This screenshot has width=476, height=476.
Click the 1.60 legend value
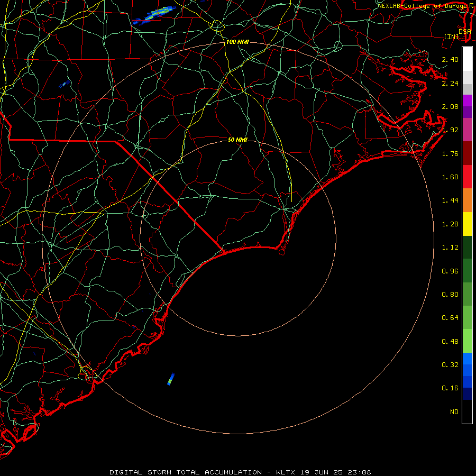tap(450, 177)
